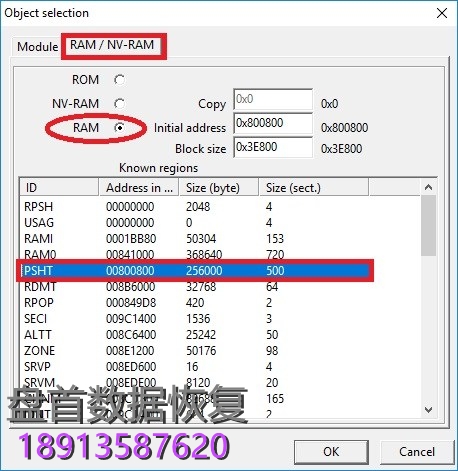Screen dimensions: 458x471
Task: Sort by Size (byte) column header
Action: point(219,188)
